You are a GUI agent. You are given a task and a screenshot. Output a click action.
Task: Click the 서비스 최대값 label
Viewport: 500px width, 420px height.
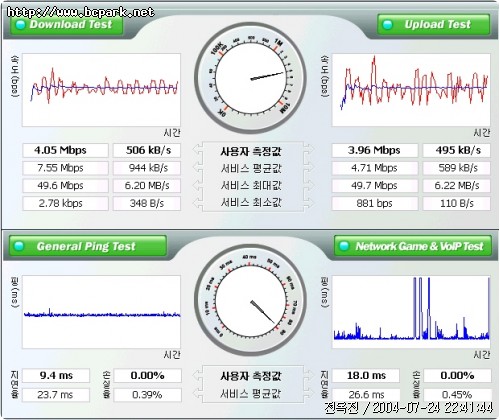(x=251, y=185)
